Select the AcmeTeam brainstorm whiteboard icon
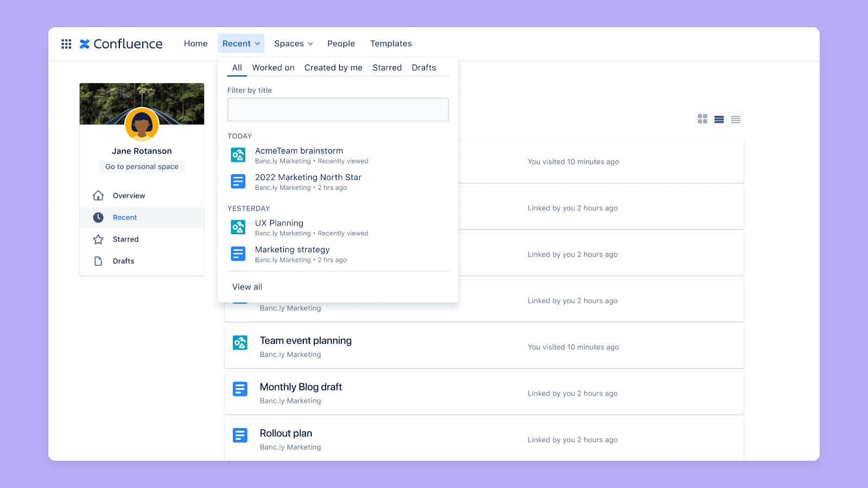 238,155
